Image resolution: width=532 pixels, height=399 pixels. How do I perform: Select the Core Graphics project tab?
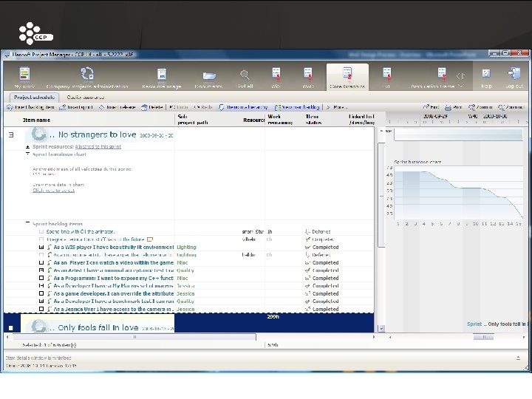pyautogui.click(x=347, y=77)
